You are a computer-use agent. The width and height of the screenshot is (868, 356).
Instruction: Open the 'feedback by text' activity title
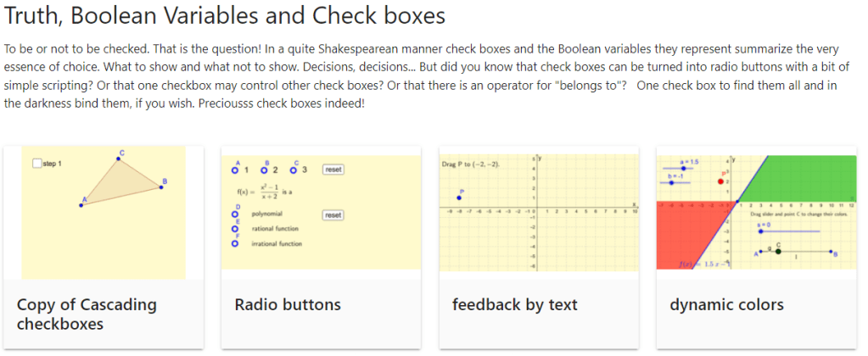point(514,304)
